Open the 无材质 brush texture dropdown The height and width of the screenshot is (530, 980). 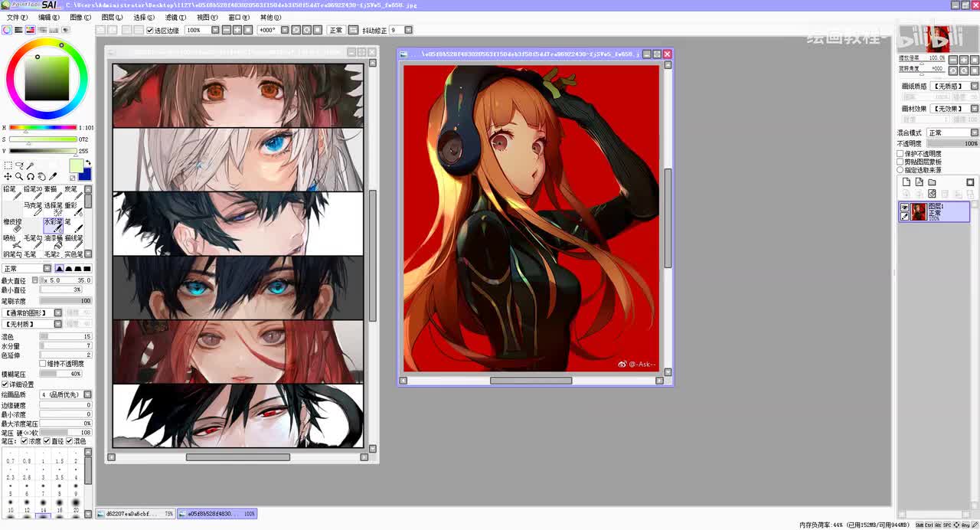point(57,324)
